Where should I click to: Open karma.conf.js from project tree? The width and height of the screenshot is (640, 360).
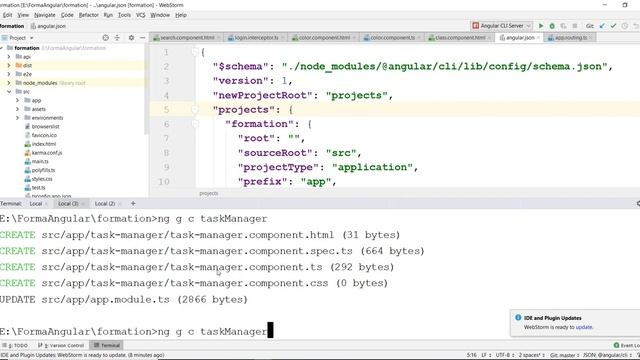[x=47, y=153]
